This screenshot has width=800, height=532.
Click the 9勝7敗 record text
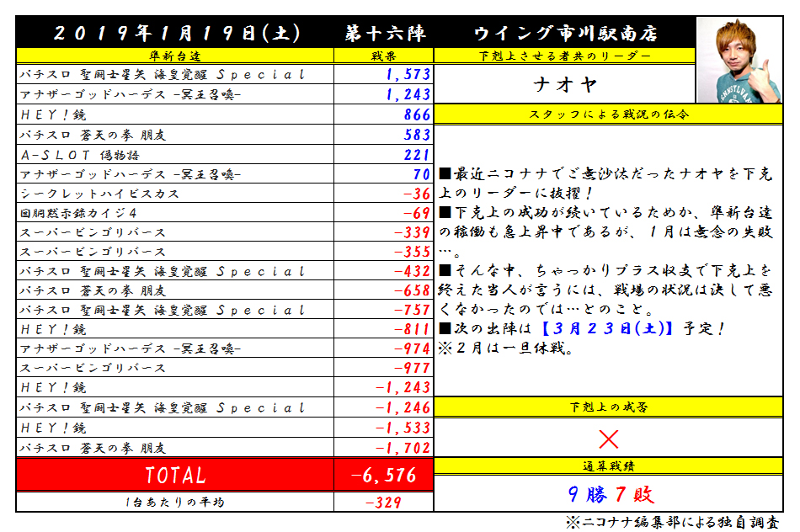608,494
